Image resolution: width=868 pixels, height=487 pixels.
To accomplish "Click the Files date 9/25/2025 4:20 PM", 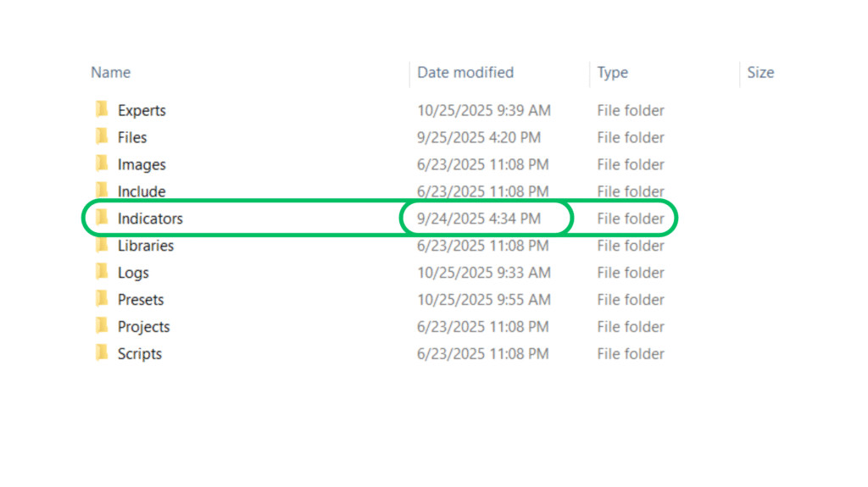I will 479,137.
